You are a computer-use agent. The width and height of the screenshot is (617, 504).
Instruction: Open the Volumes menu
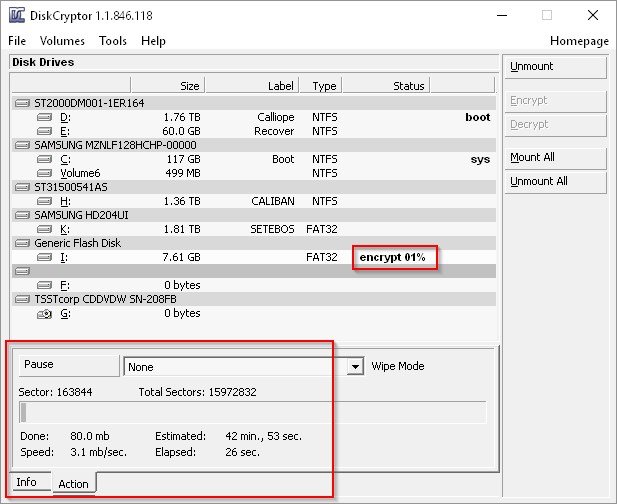click(62, 41)
